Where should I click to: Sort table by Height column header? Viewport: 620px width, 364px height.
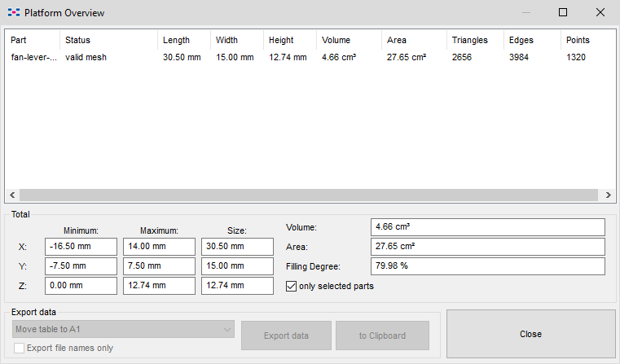click(x=290, y=40)
